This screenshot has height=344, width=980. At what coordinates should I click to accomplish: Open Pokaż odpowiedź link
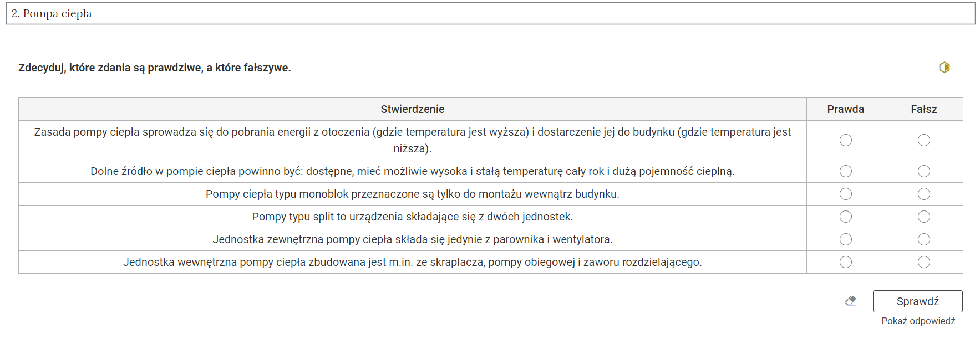coord(918,321)
